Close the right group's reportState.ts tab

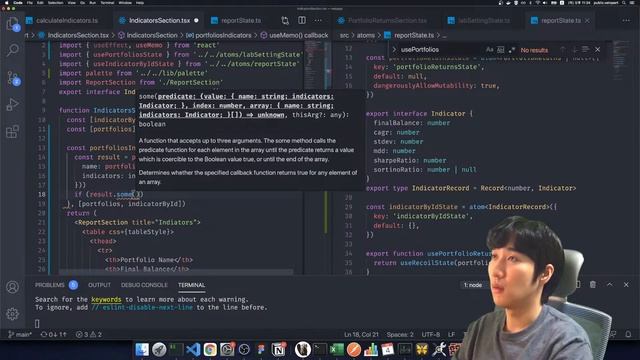(587, 20)
